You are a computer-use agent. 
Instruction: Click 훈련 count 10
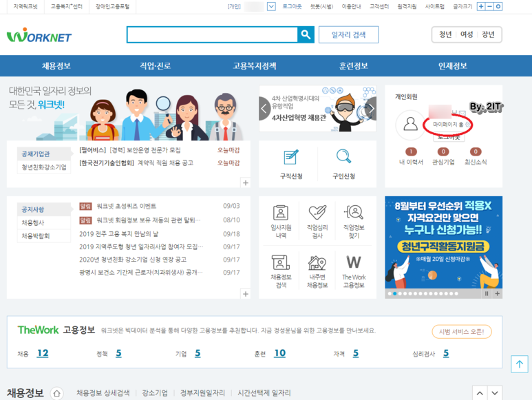coord(280,353)
